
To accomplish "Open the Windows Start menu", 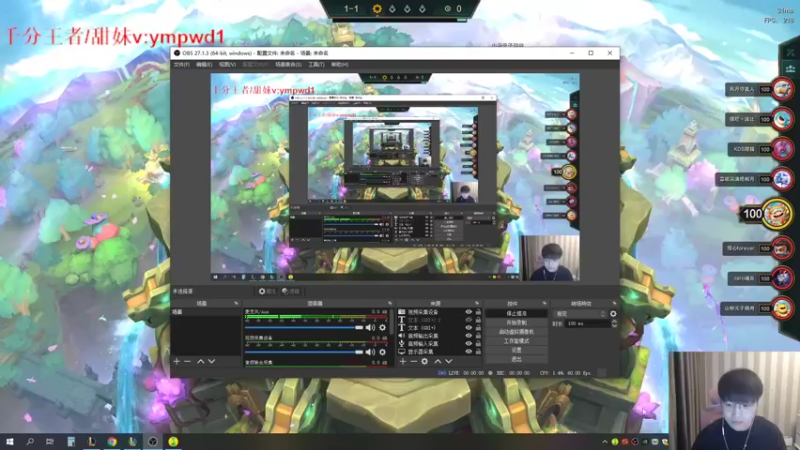I will 10,441.
